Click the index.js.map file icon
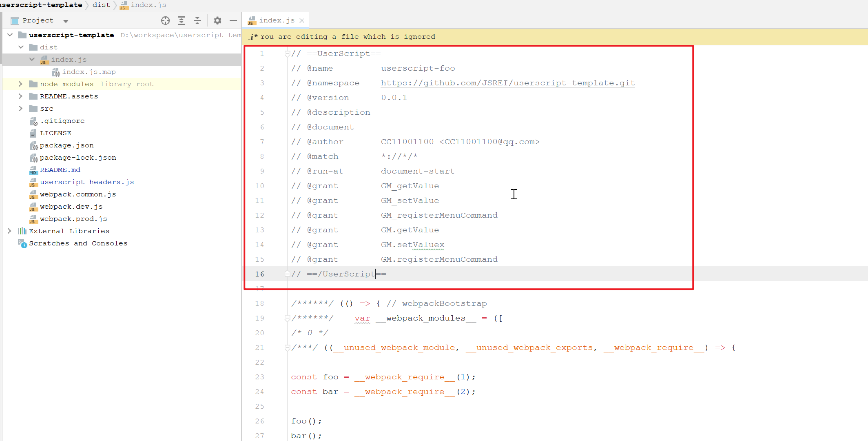Image resolution: width=868 pixels, height=441 pixels. pyautogui.click(x=56, y=71)
